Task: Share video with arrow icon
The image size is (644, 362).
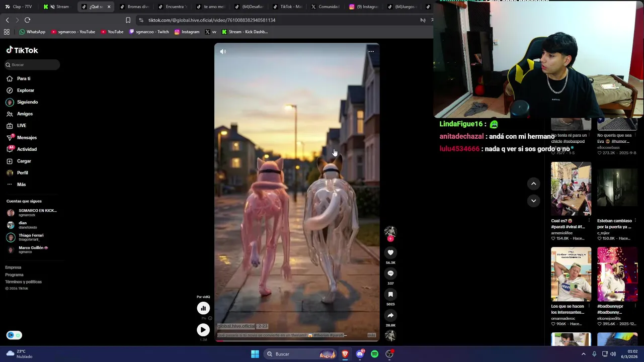Action: point(390,315)
